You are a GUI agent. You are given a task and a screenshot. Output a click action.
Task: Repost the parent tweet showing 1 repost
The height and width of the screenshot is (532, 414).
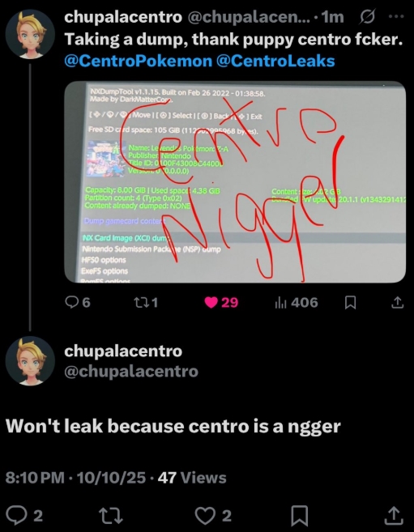(146, 302)
